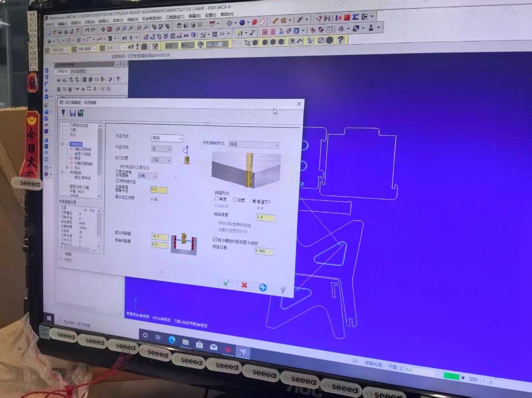Click the blue floppy-disk save parameters icon in dialog
The height and width of the screenshot is (398, 532).
click(x=72, y=113)
